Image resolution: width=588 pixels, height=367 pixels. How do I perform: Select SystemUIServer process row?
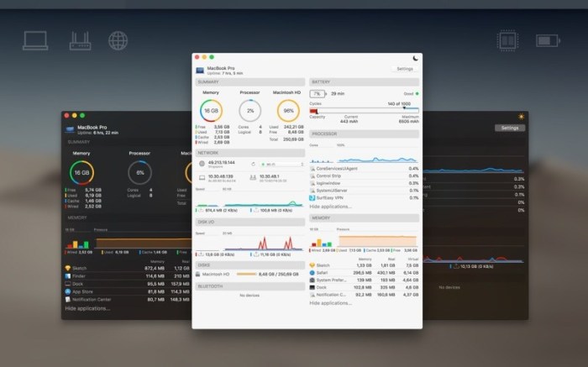364,191
